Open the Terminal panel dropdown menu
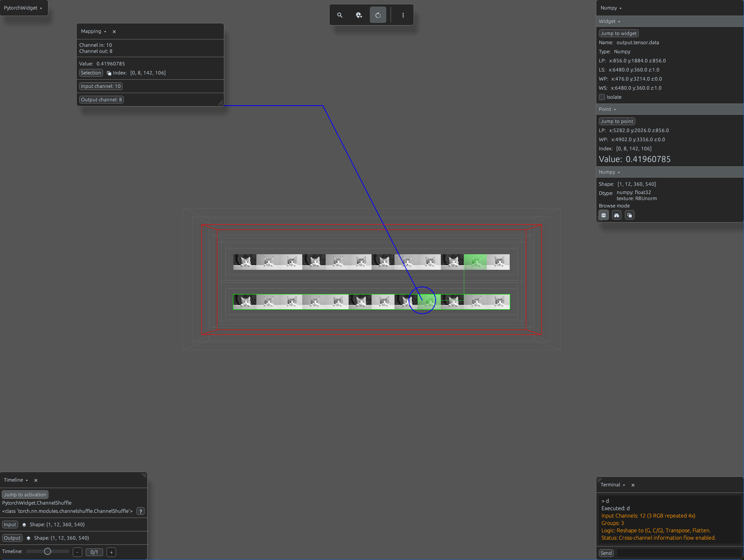Screen dimensions: 744x560 (x=613, y=485)
